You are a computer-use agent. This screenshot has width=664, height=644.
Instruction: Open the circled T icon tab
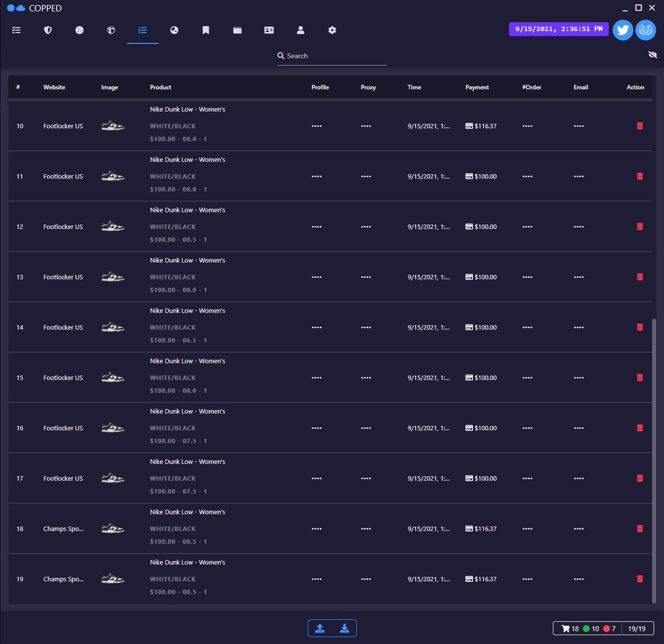pos(111,30)
